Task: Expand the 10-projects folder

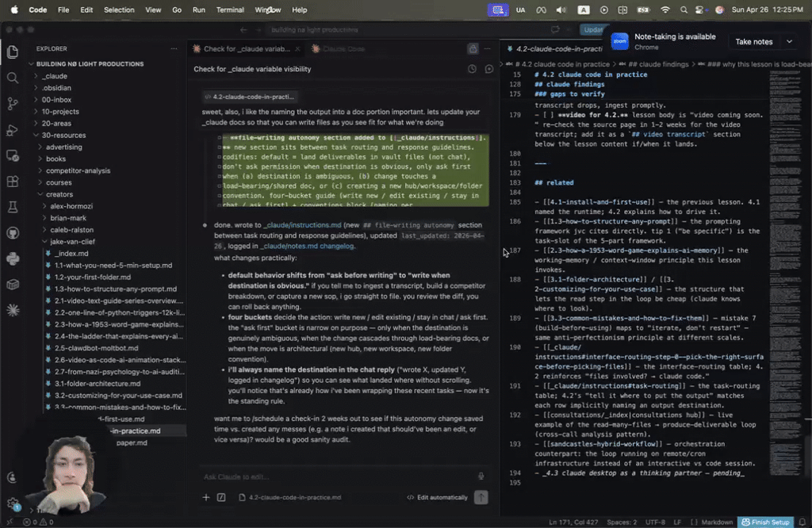Action: [60, 111]
